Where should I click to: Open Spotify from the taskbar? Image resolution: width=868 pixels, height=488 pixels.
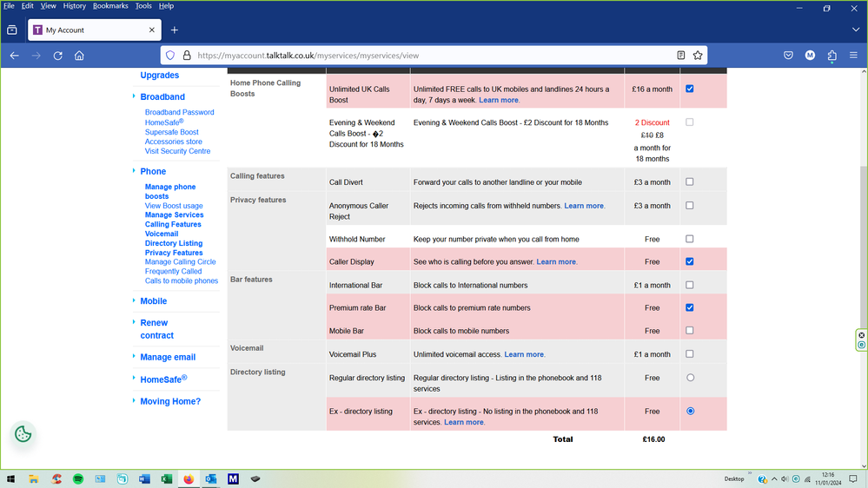point(78,479)
